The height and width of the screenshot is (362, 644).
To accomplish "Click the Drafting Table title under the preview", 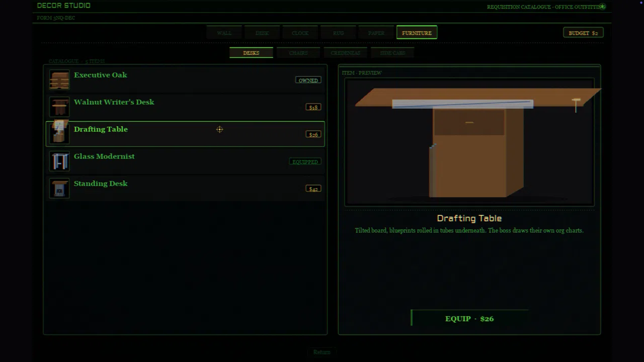I will [469, 218].
